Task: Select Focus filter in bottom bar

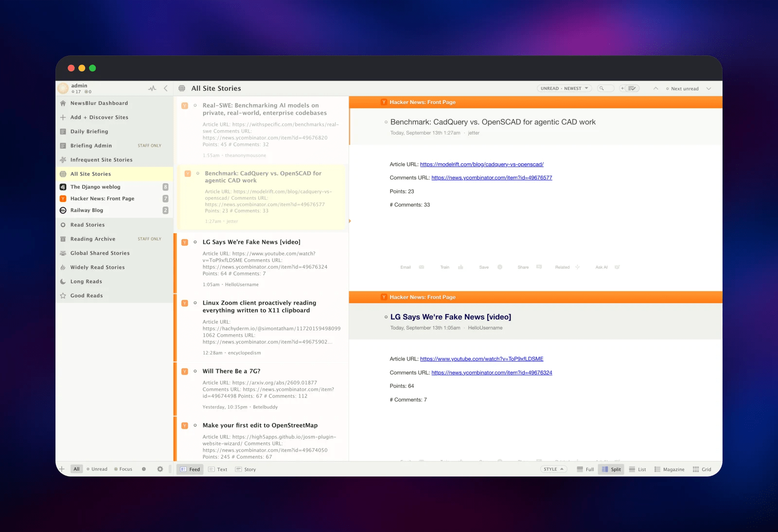Action: click(x=123, y=469)
